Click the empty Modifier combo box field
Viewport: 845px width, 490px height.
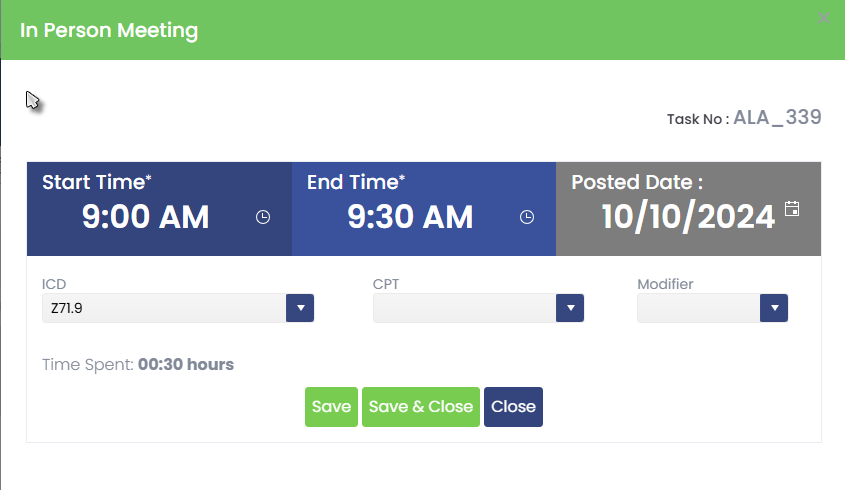[698, 308]
